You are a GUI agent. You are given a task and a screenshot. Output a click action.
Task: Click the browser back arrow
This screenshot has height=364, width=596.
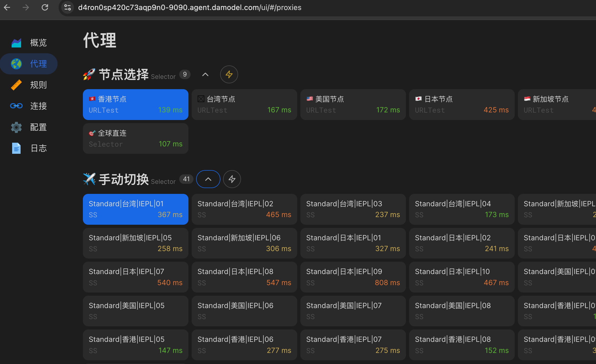tap(7, 7)
